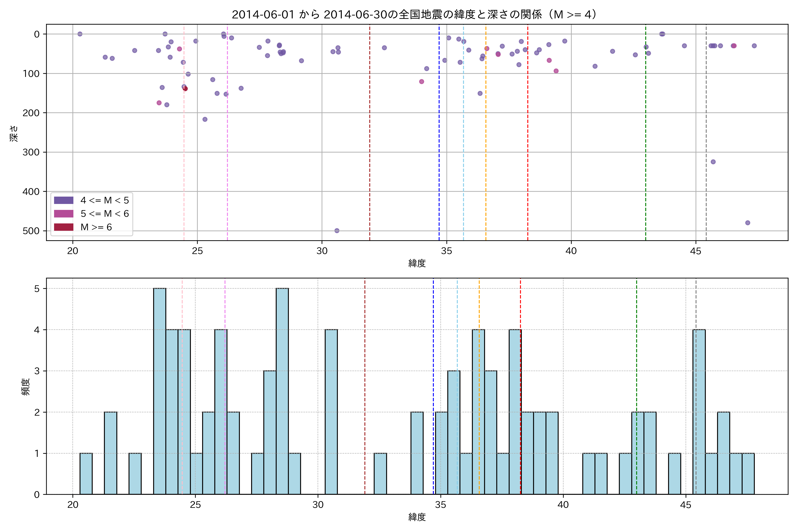This screenshot has height=532, width=798.
Task: Select the dark red M>=6 scatter point
Action: coord(185,88)
